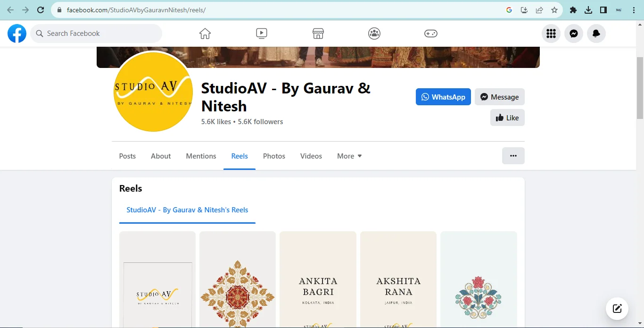This screenshot has height=328, width=644.
Task: Open Facebook Video icon
Action: pos(262,34)
